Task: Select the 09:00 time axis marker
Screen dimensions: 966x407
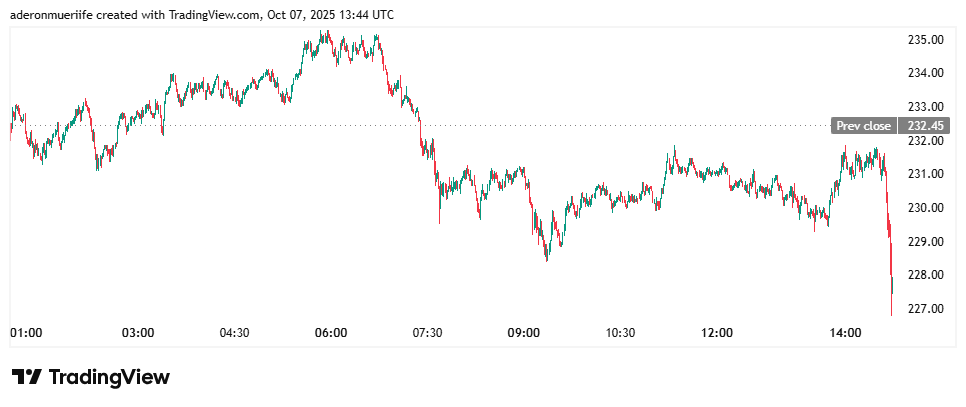Action: (524, 332)
